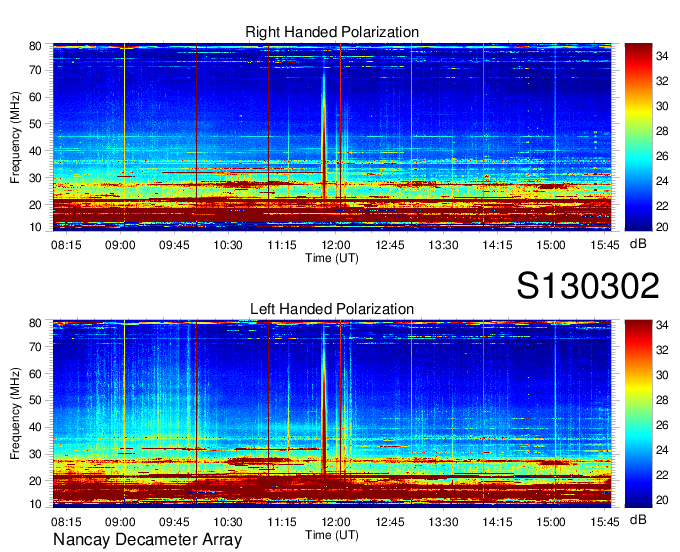Click 'Time (UT)' label under right-handed panel
This screenshot has height=552, width=680.
click(x=332, y=258)
